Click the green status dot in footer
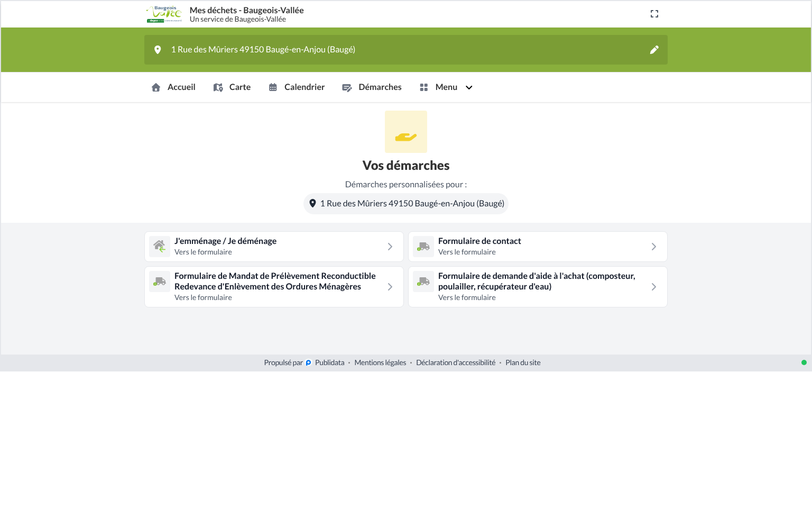 (x=804, y=362)
